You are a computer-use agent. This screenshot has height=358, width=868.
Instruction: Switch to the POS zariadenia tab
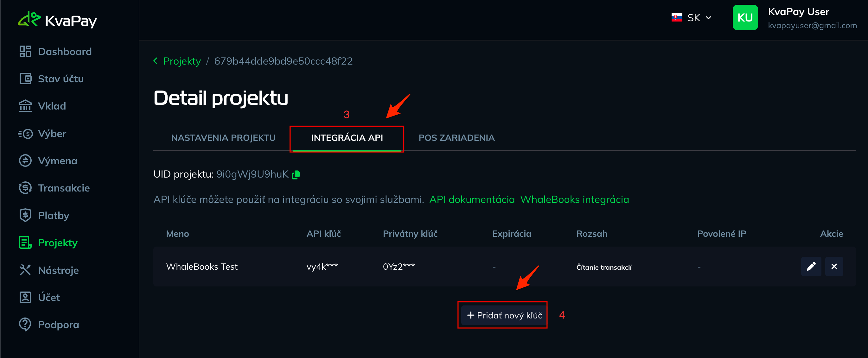[x=456, y=138]
